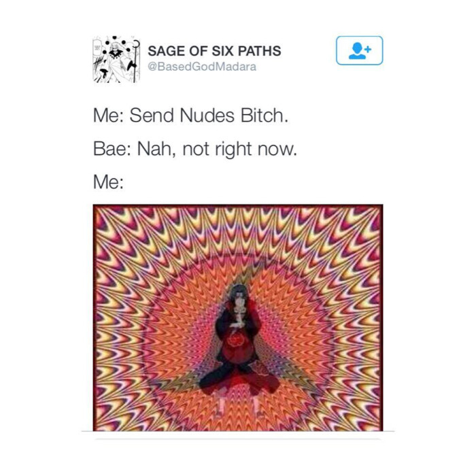Click the gray divider line below the image
This screenshot has width=476, height=476.
(x=238, y=431)
